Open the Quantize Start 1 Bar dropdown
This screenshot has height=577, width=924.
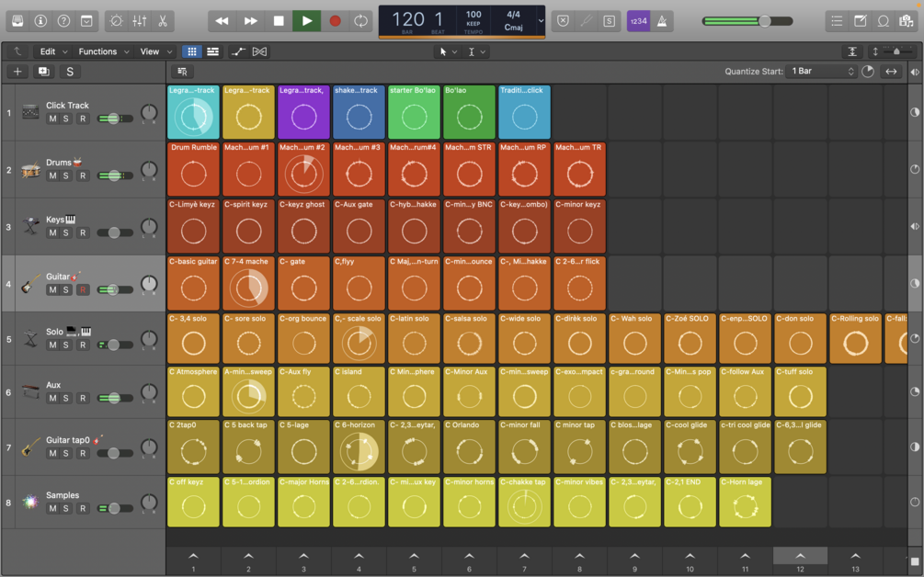pos(822,72)
